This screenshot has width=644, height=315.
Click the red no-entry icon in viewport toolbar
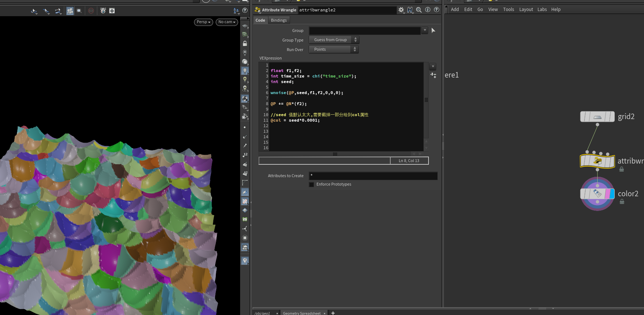[91, 11]
